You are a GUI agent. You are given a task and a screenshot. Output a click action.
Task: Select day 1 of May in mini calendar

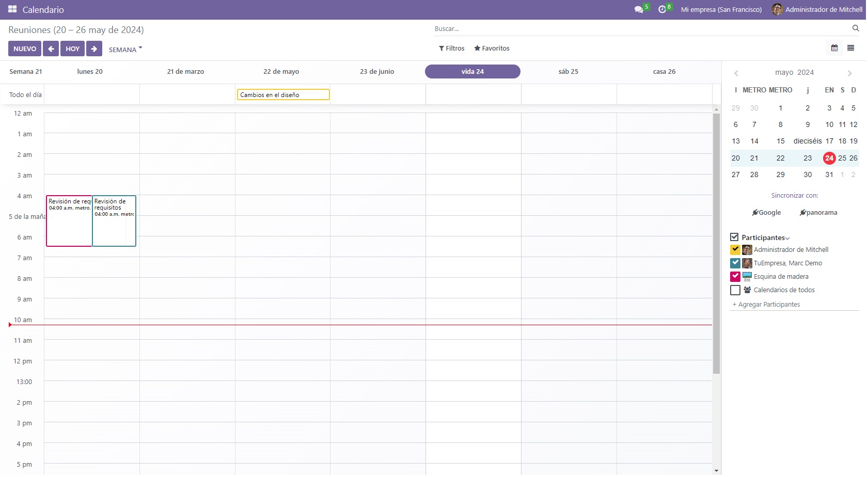tap(780, 108)
